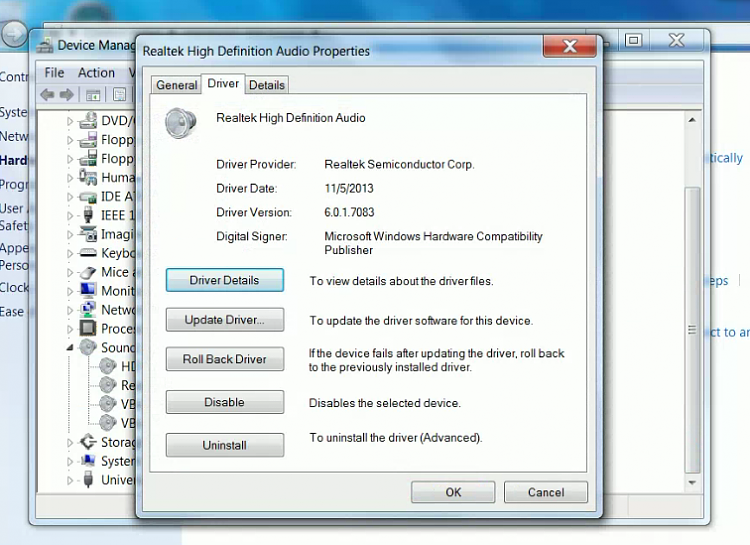Select the IEEE 1394 icon
Image resolution: width=750 pixels, height=545 pixels.
[x=88, y=214]
